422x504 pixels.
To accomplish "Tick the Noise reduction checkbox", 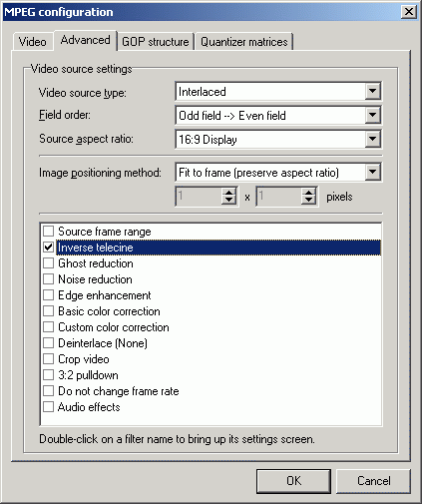I will tap(49, 279).
